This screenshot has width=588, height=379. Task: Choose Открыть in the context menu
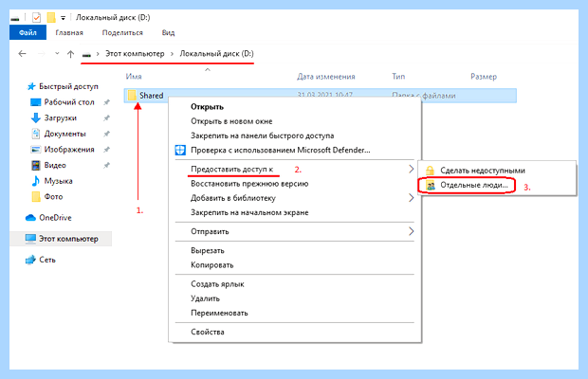[x=207, y=107]
